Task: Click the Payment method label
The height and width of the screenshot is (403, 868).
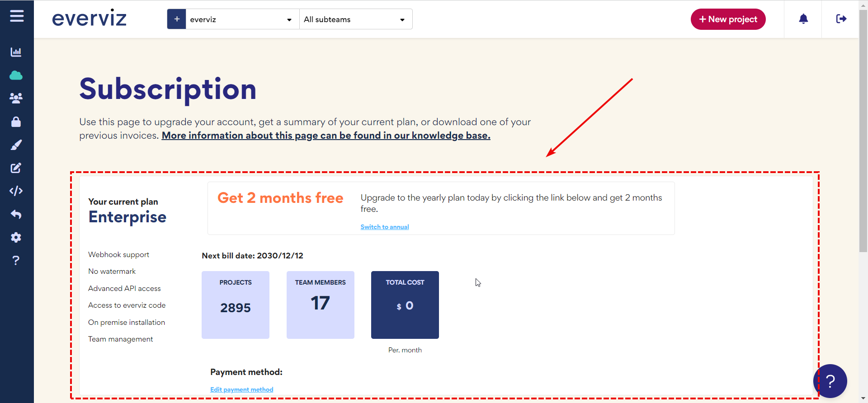Action: point(246,372)
